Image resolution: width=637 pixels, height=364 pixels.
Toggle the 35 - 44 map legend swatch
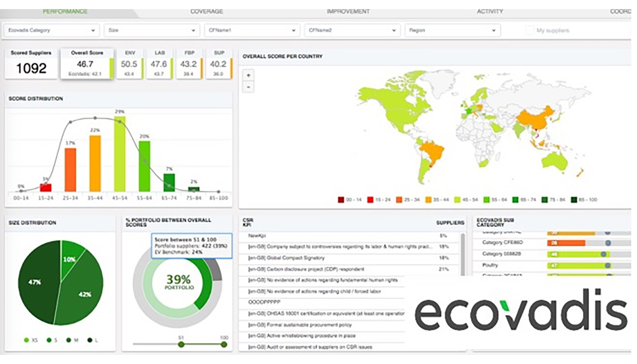coord(428,199)
